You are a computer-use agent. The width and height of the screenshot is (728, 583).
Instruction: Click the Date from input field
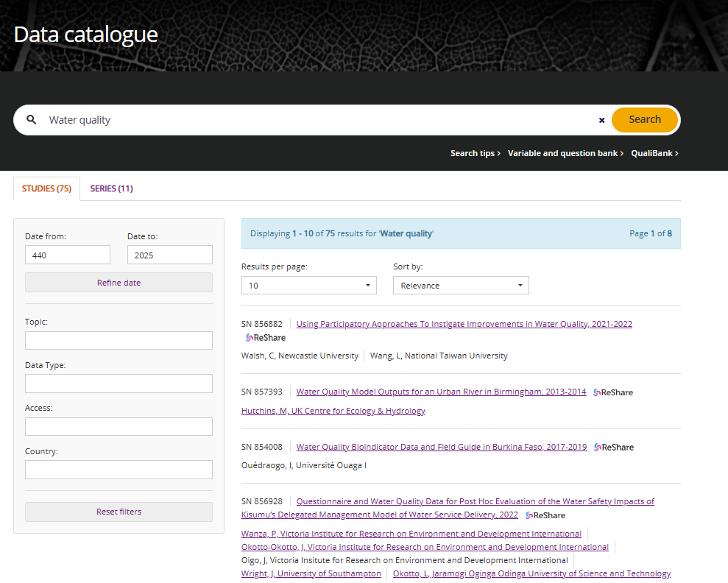68,255
